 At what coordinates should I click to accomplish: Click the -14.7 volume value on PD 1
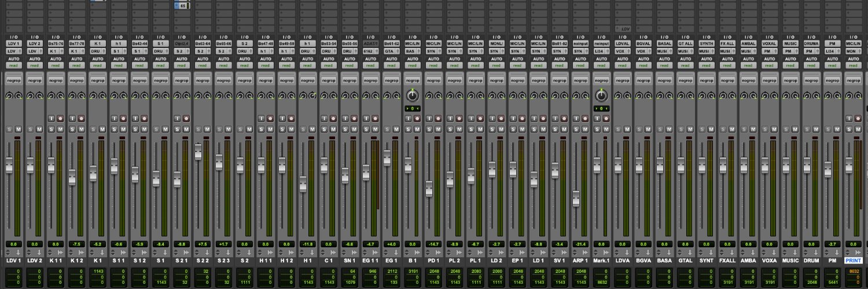click(x=433, y=244)
